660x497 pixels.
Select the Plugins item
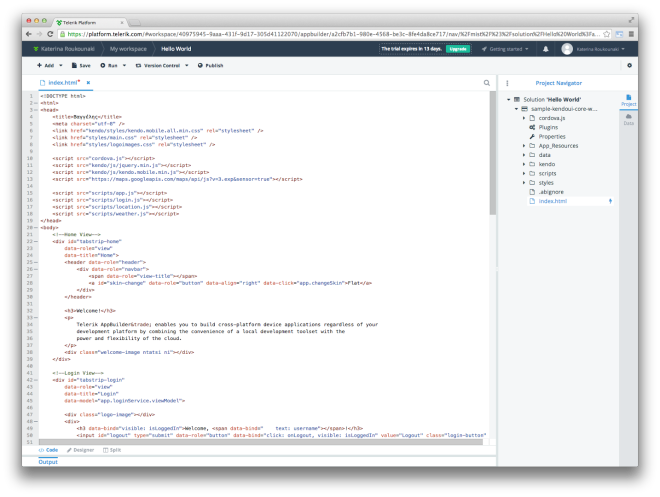(x=548, y=127)
